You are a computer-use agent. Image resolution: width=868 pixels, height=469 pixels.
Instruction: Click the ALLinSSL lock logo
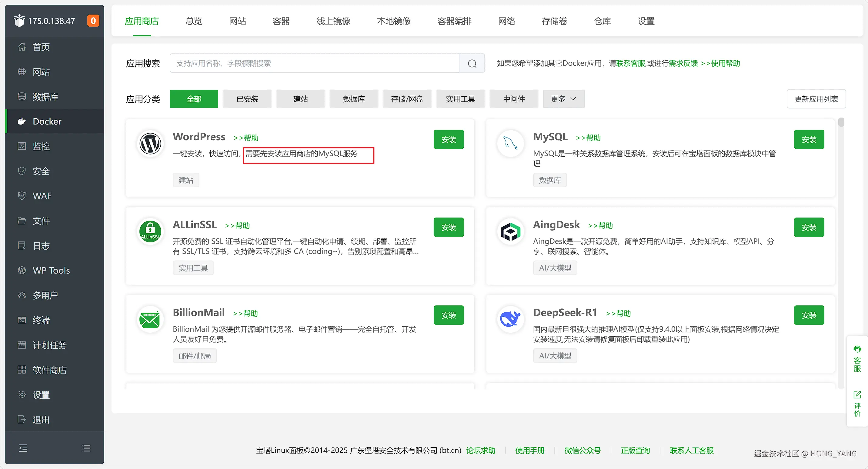tap(150, 231)
